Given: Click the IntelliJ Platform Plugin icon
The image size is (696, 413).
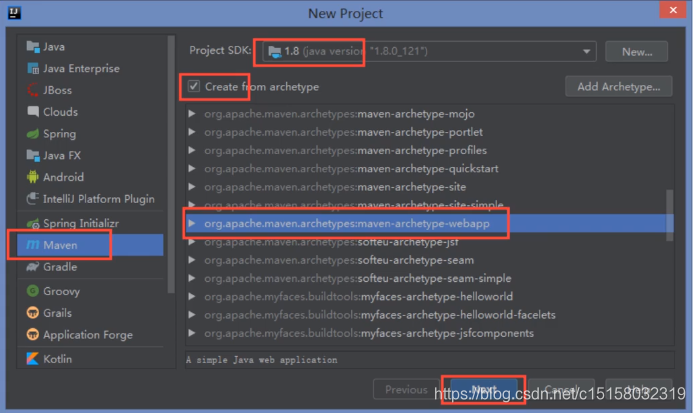Looking at the screenshot, I should (x=33, y=199).
